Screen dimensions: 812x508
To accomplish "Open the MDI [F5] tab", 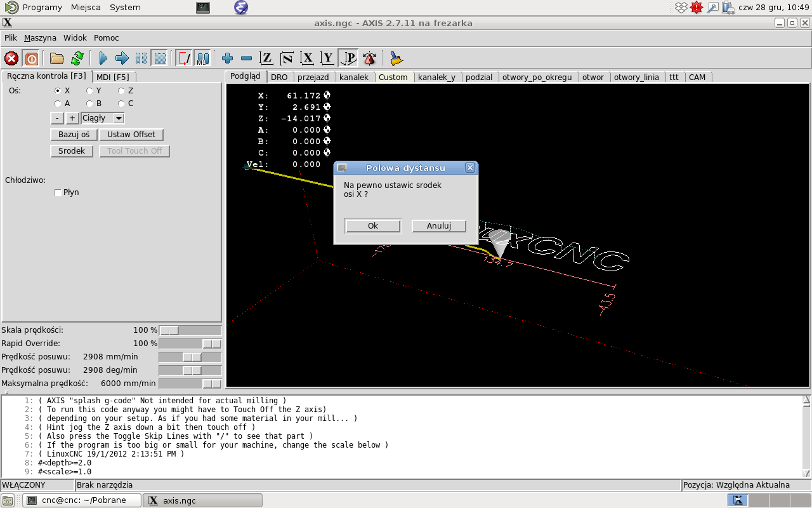I will coord(112,77).
